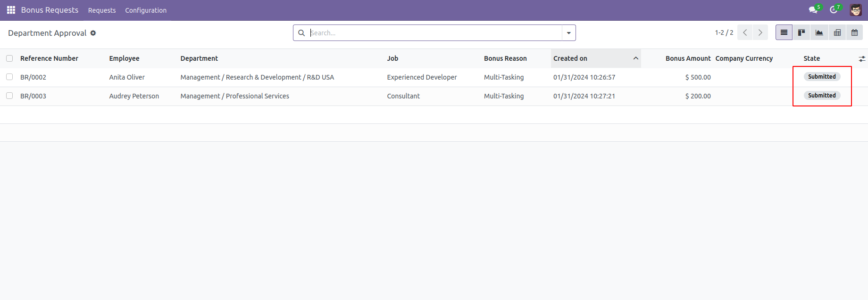
Task: Switch to Calendar view
Action: tap(854, 32)
